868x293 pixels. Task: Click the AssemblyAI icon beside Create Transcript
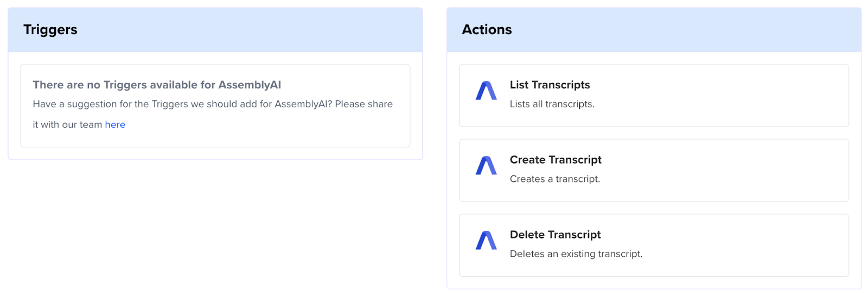(486, 165)
